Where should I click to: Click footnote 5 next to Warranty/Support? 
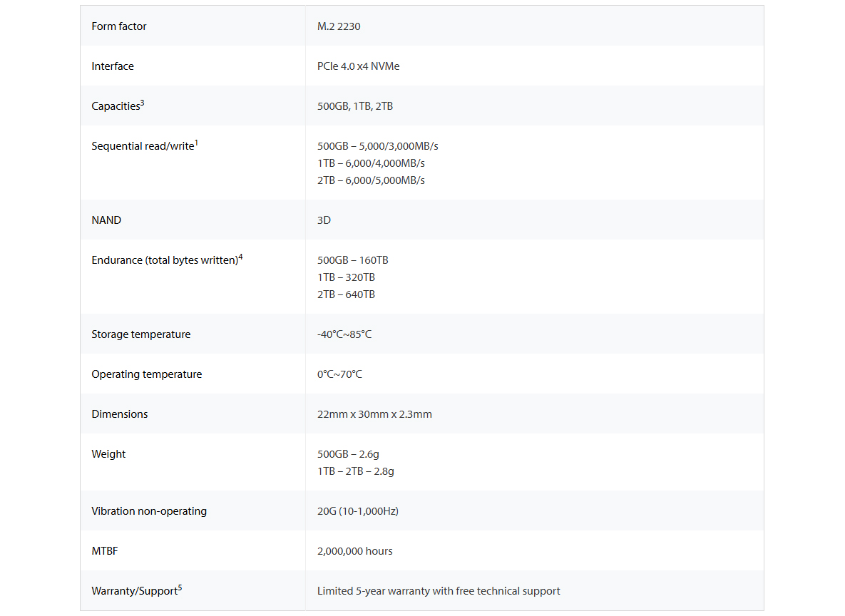[180, 588]
